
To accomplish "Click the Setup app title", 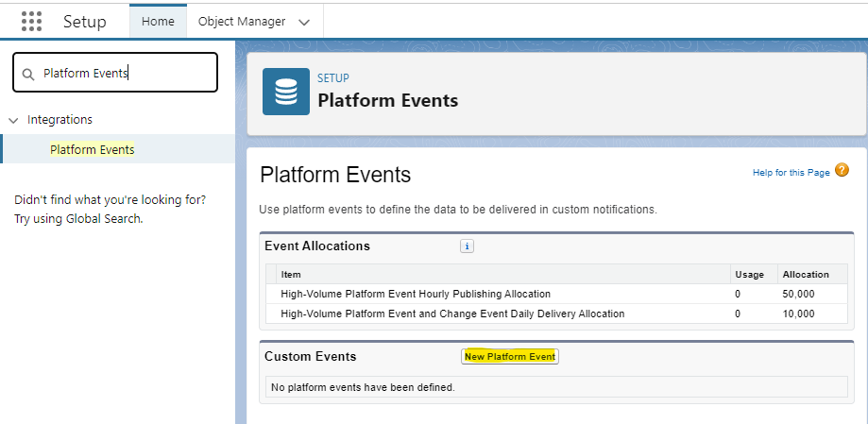I will pos(85,22).
